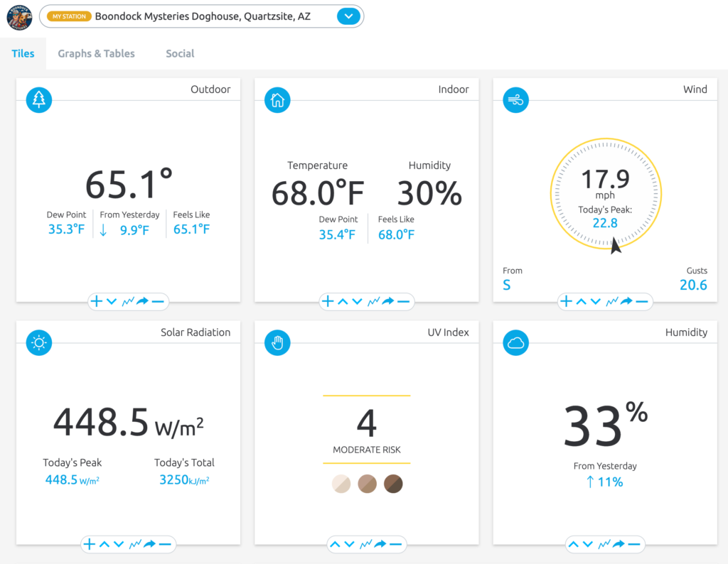Click the Indoor tile house icon

(x=277, y=100)
